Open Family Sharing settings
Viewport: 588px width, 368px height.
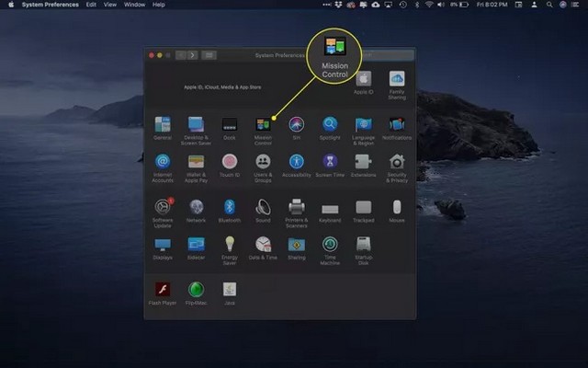pos(397,85)
